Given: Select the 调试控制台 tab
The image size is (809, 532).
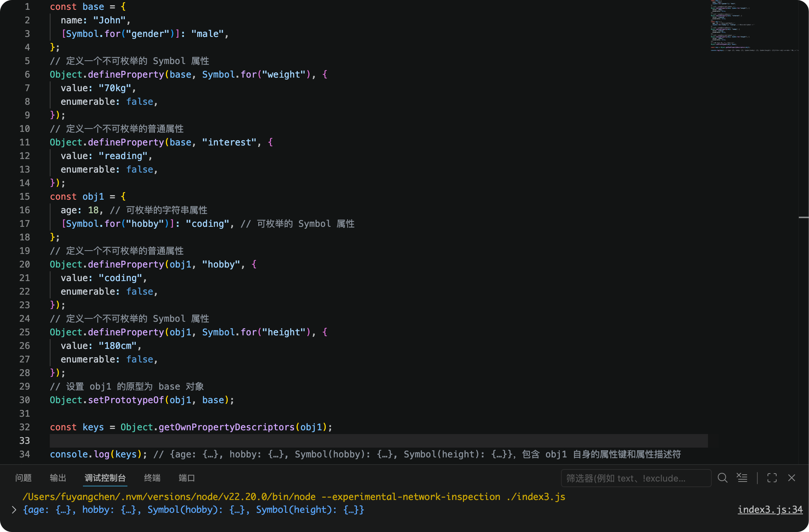Looking at the screenshot, I should point(105,478).
